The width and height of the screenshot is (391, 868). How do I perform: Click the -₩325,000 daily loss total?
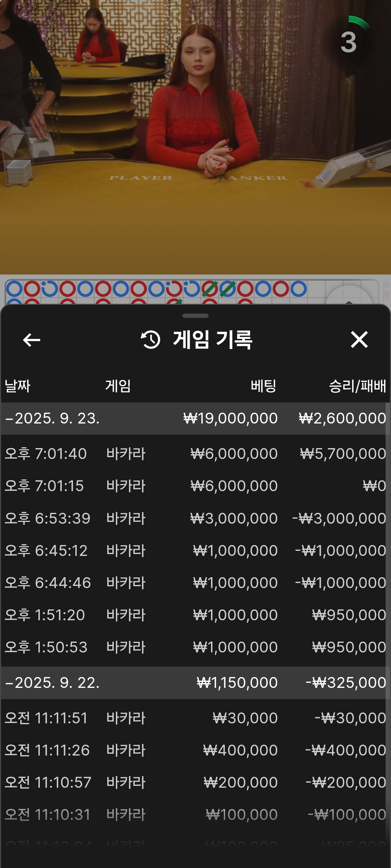coord(346,683)
